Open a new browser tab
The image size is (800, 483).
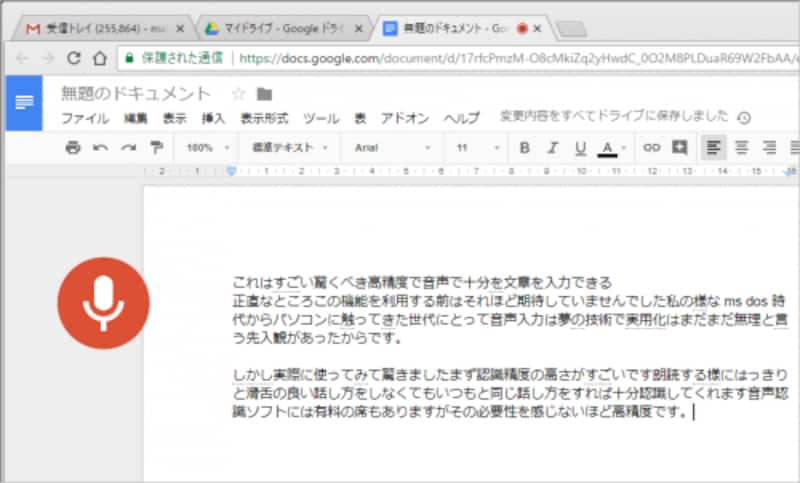point(571,30)
